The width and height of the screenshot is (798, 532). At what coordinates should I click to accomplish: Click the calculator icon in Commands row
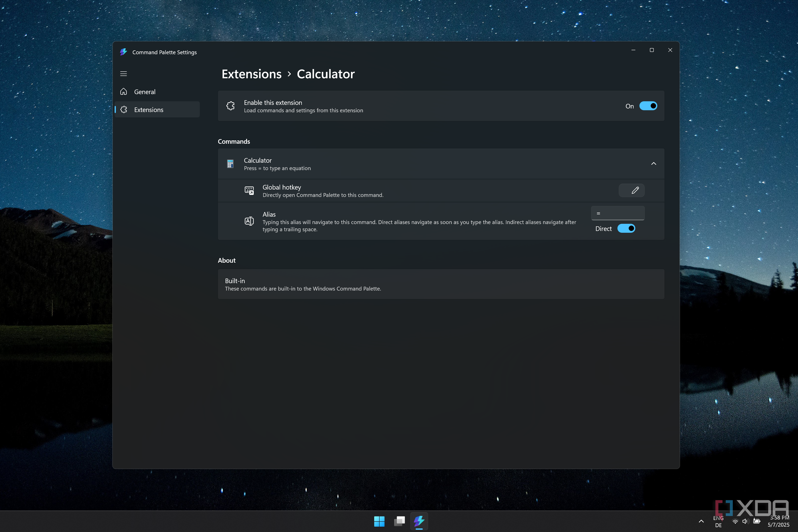coord(230,164)
